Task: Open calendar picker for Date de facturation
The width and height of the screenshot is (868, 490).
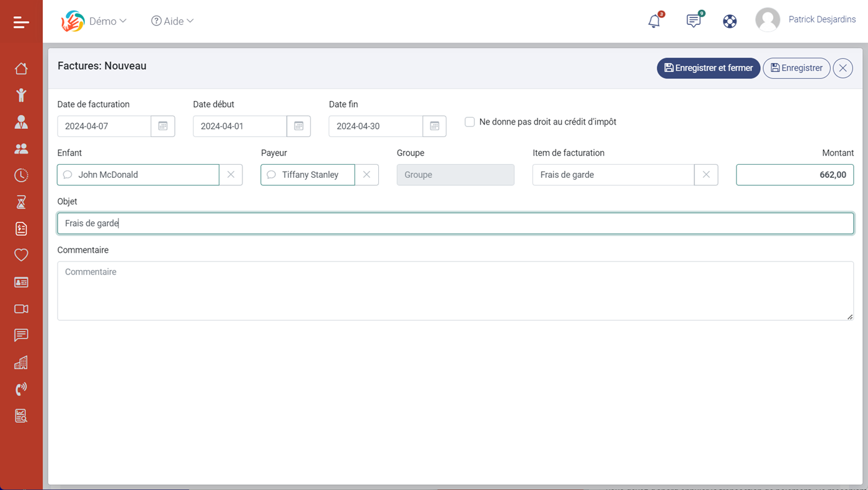Action: coord(163,126)
